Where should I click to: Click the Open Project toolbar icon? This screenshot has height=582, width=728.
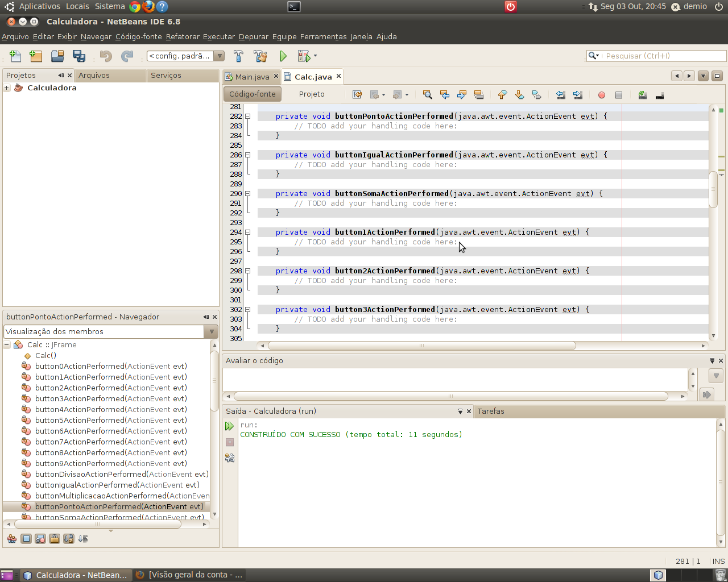(x=57, y=56)
